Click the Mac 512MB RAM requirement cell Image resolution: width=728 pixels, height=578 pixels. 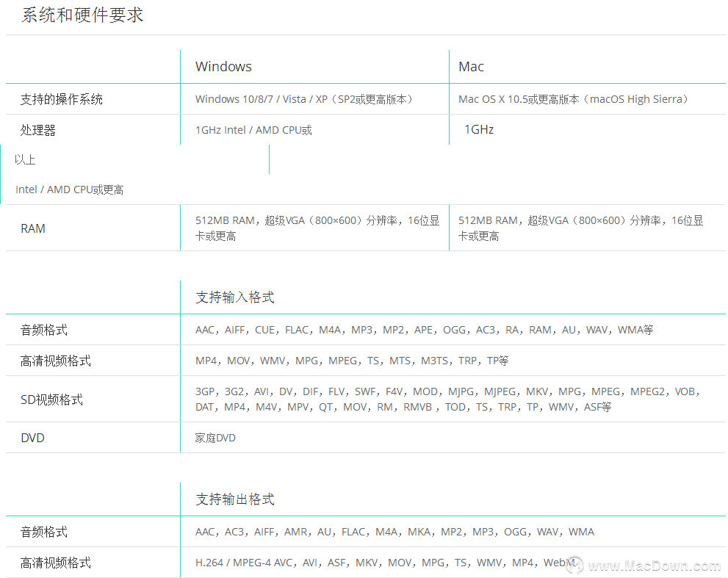(x=581, y=228)
